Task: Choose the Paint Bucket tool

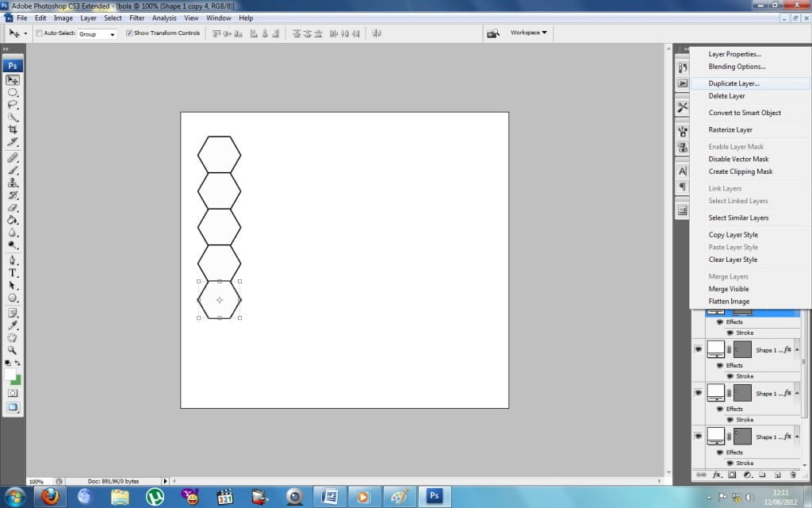Action: [x=13, y=220]
